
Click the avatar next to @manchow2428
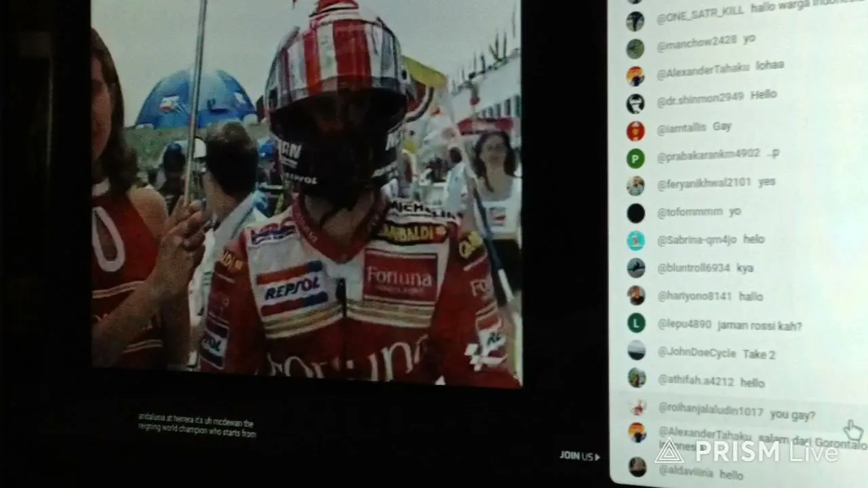click(x=635, y=49)
